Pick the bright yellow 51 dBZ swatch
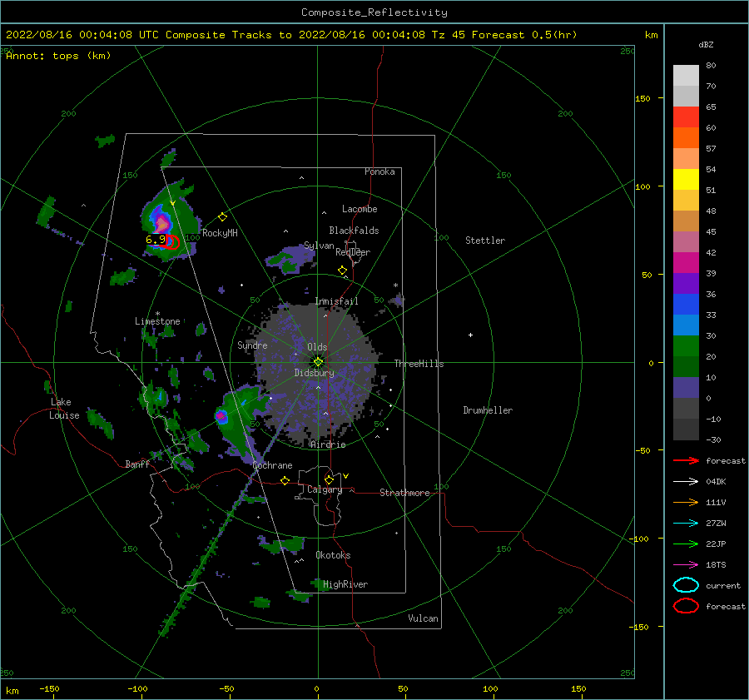Image resolution: width=749 pixels, height=700 pixels. (x=686, y=179)
